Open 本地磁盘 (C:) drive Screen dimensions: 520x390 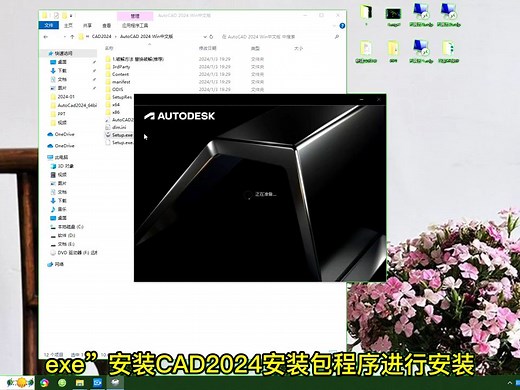point(67,227)
